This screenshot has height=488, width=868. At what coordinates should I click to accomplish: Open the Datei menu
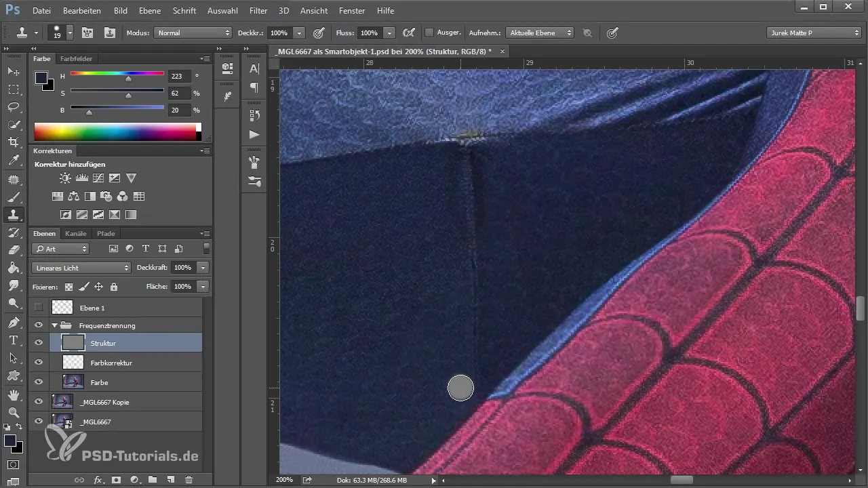point(41,11)
